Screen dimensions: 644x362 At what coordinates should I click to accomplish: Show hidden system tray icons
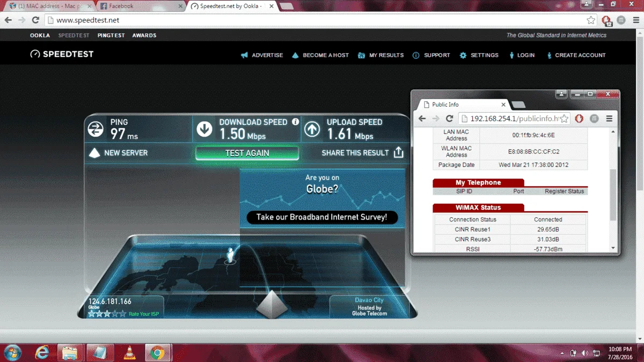562,353
